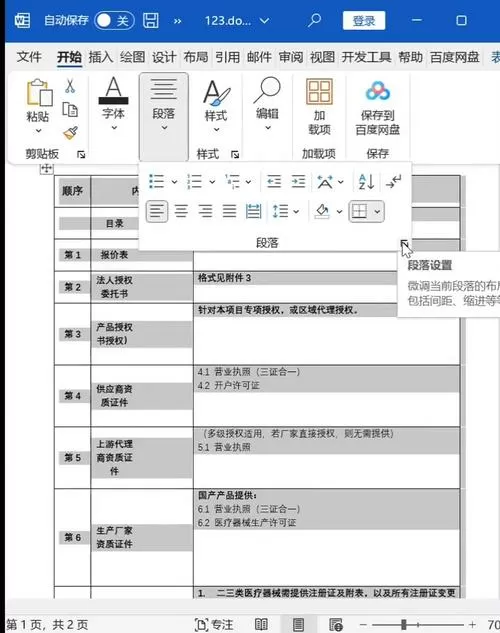Open the 字体 font group dropdown
500x633 pixels.
(113, 105)
